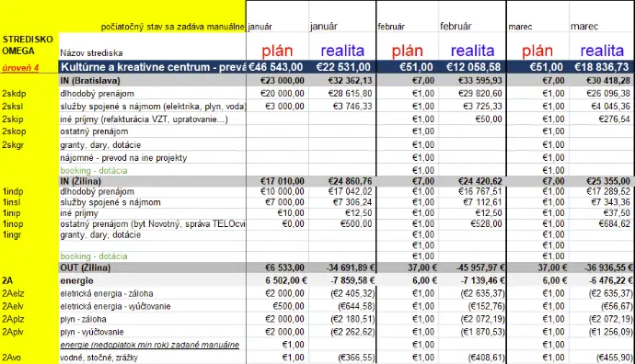This screenshot has width=635, height=364.
Task: Click the underlined energie (nedoplatok min rok) cell
Action: tap(150, 345)
